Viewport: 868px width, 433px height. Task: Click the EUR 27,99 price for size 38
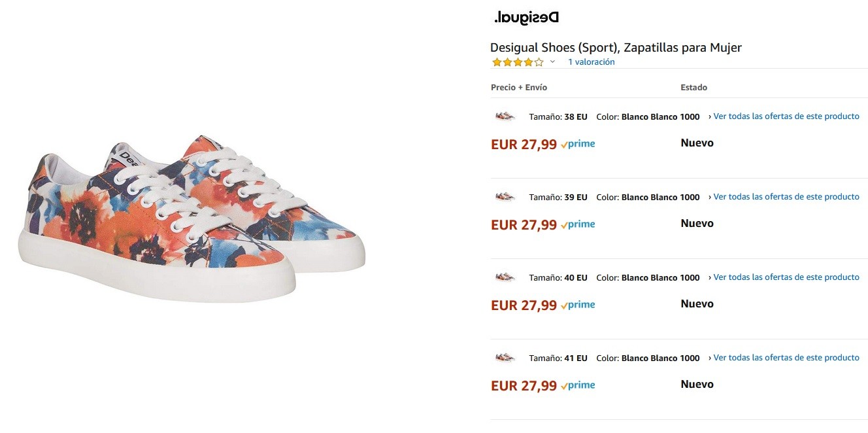coord(524,145)
